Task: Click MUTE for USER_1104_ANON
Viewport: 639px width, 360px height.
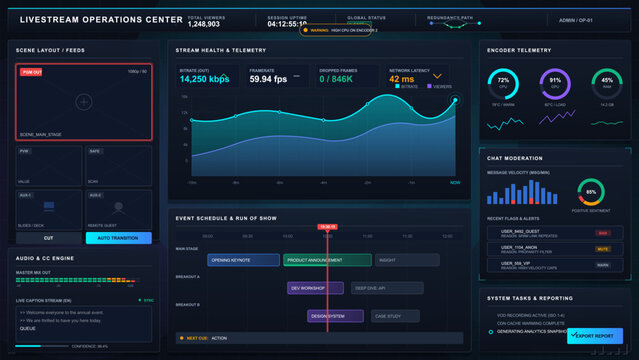Action: [x=603, y=249]
